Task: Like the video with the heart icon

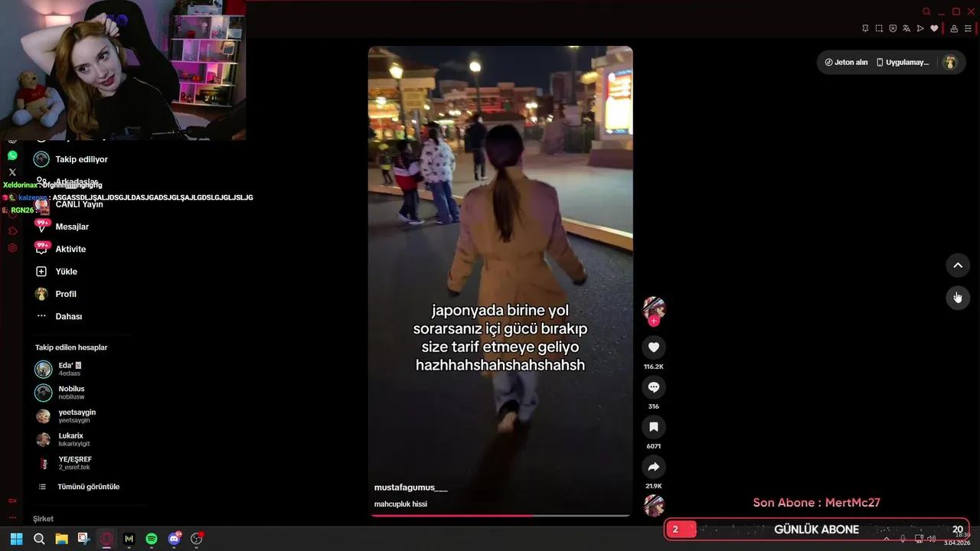Action: point(653,347)
